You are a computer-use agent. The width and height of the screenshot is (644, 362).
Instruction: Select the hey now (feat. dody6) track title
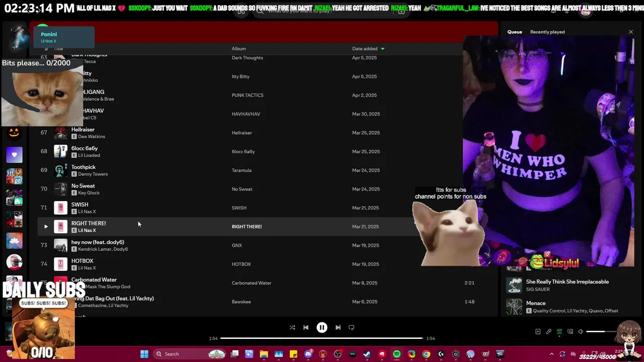(x=98, y=242)
